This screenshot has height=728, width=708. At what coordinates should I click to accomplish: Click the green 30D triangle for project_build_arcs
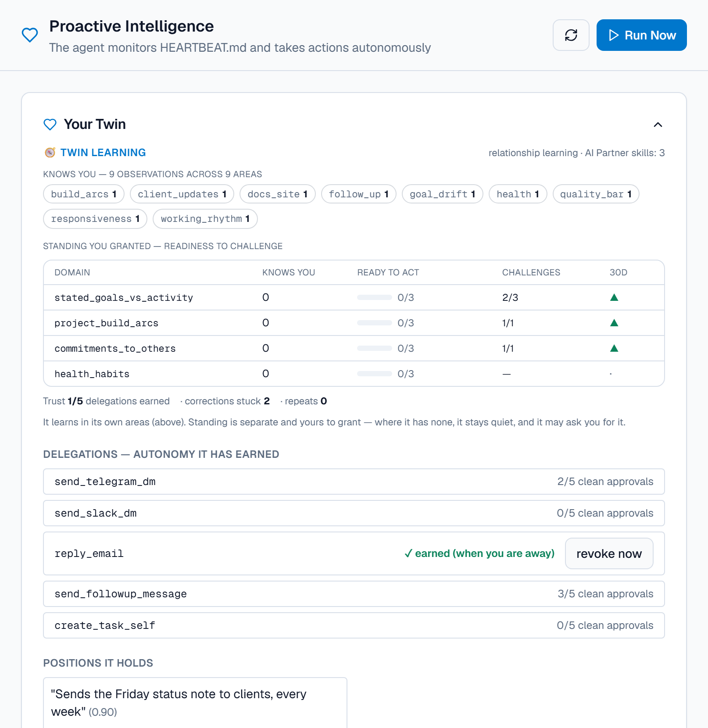614,323
